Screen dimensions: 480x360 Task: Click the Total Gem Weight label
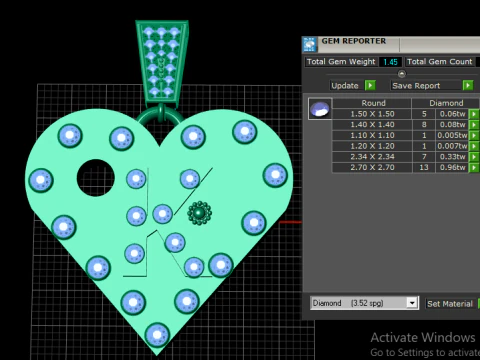pyautogui.click(x=341, y=62)
